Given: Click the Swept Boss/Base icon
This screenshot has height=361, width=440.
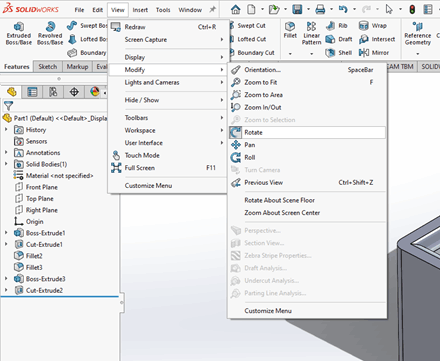Looking at the screenshot, I should point(72,26).
